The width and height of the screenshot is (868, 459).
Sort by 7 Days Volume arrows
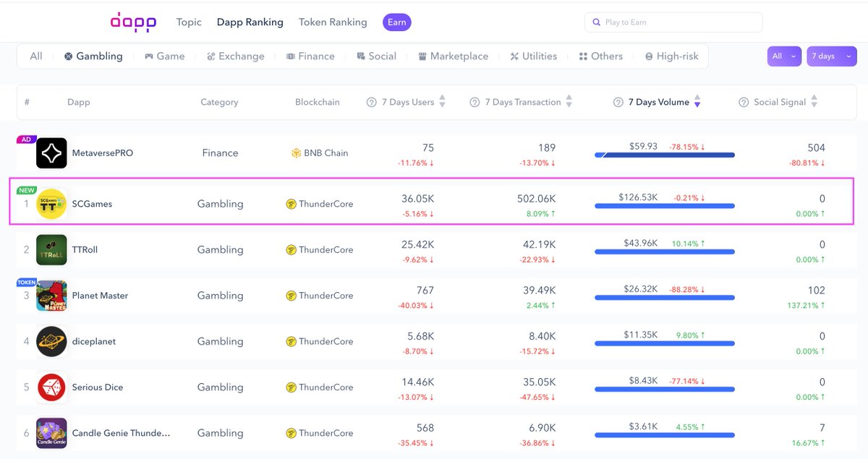pos(697,102)
